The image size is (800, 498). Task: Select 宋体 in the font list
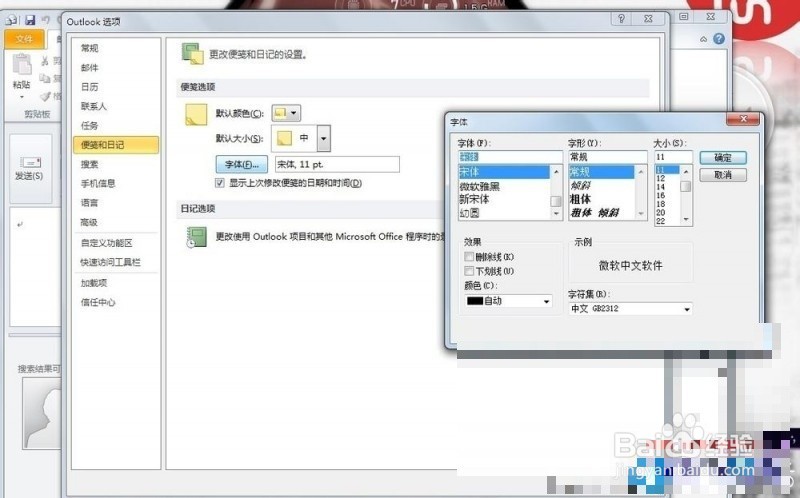point(504,172)
